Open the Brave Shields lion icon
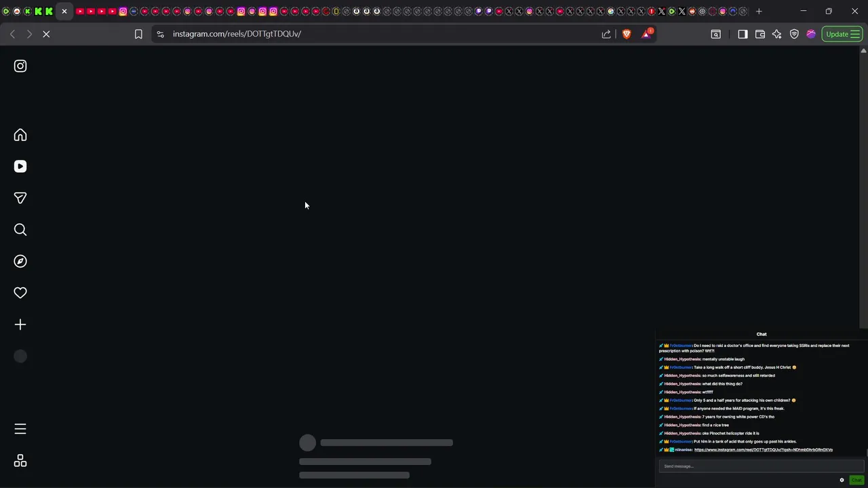 (x=627, y=34)
